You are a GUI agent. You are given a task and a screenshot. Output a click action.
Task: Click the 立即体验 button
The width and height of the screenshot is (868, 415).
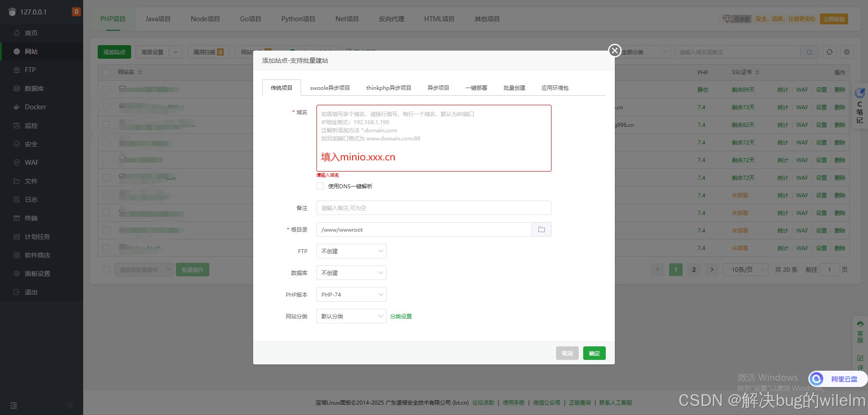point(834,19)
